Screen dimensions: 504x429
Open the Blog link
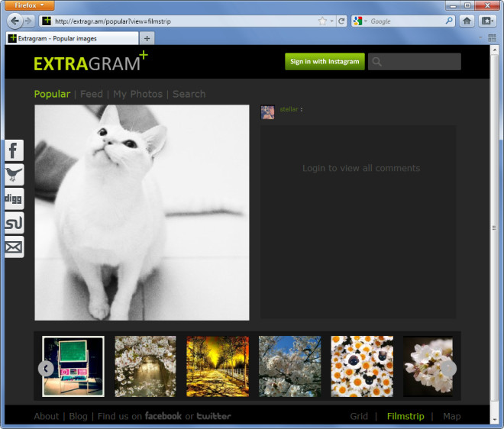pos(78,416)
